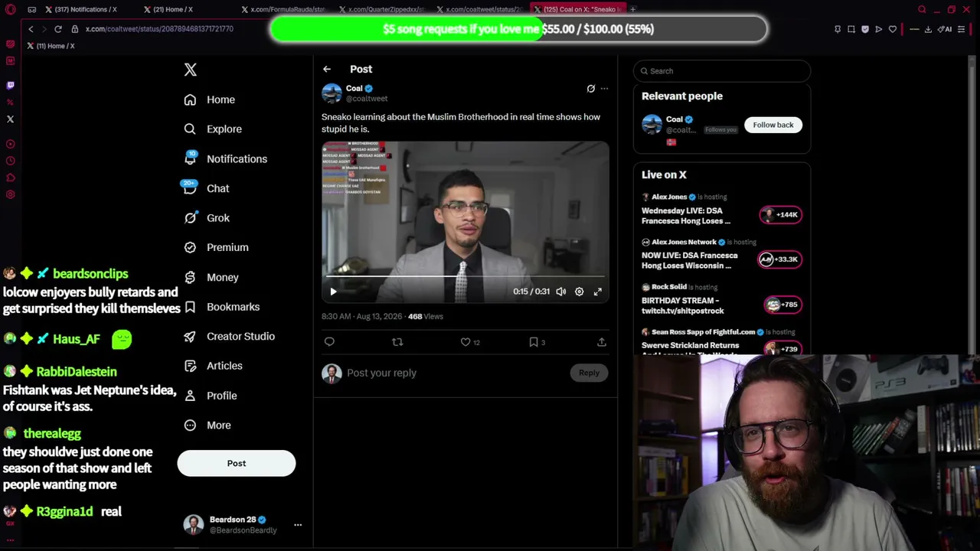This screenshot has width=980, height=551.
Task: Open Bookmarks in X navigation
Action: click(x=222, y=307)
